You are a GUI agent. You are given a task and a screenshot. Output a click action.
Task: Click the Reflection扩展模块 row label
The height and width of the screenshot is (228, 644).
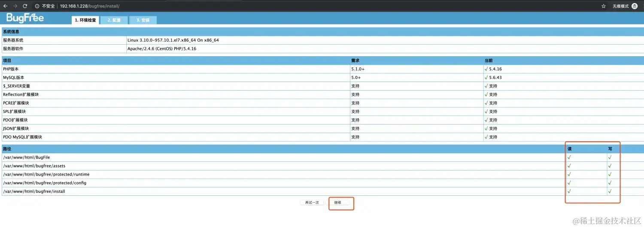click(21, 94)
